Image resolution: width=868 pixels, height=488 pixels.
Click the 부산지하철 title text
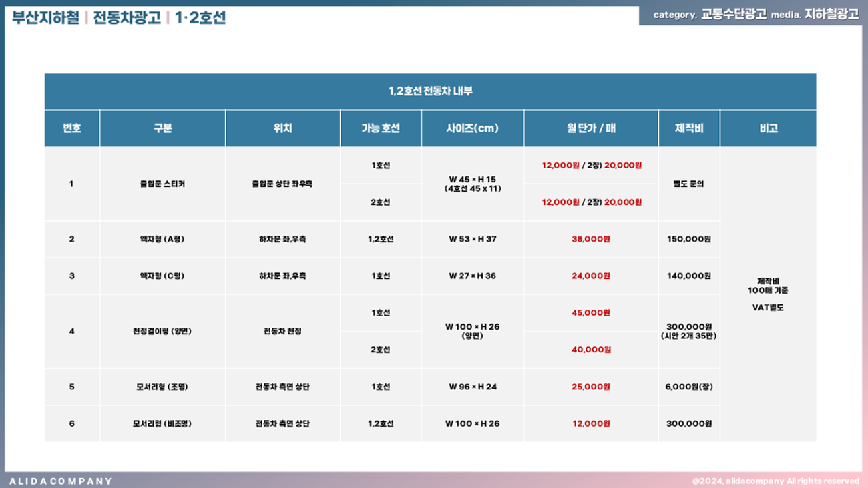45,18
